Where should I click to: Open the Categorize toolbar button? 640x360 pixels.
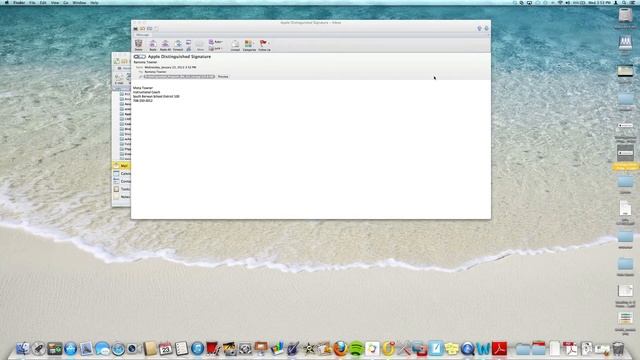[x=249, y=45]
